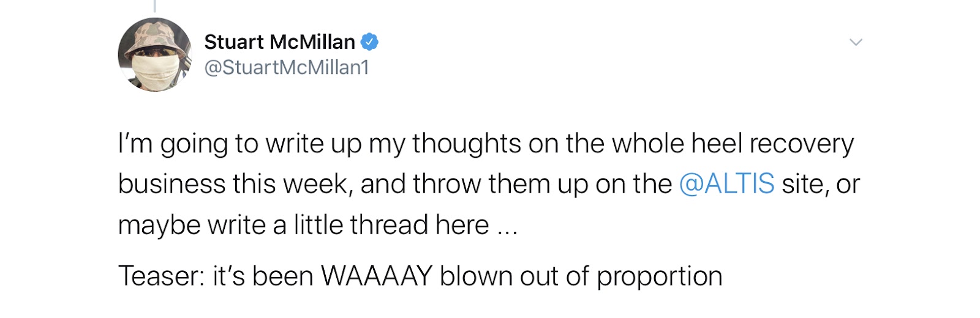Click the thread connector line above avatar
The width and height of the screenshot is (980, 318).
[154, 6]
